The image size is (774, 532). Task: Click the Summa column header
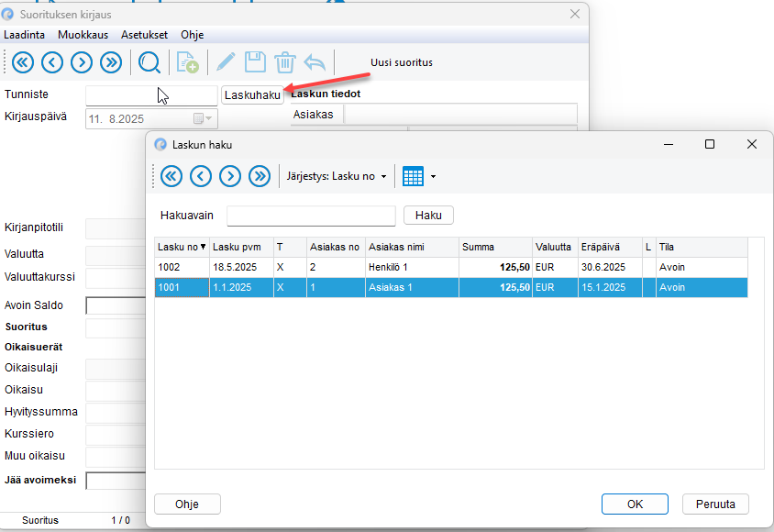[x=495, y=247]
